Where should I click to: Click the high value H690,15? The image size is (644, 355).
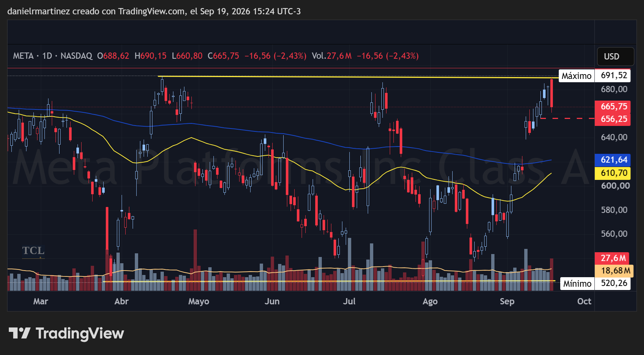point(151,56)
